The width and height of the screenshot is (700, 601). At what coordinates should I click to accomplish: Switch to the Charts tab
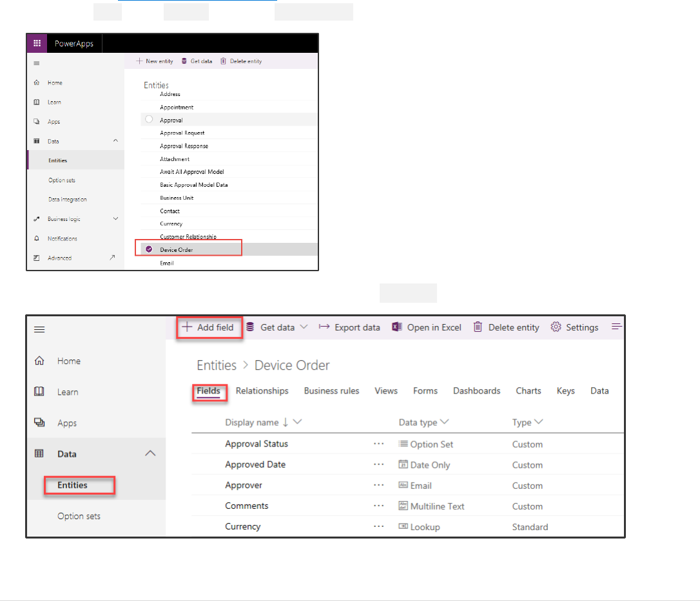pos(529,391)
